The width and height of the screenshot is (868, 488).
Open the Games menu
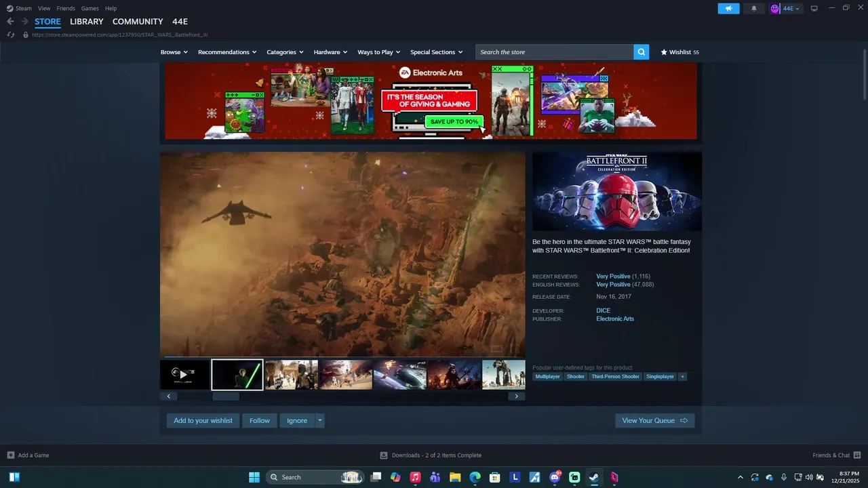(90, 8)
